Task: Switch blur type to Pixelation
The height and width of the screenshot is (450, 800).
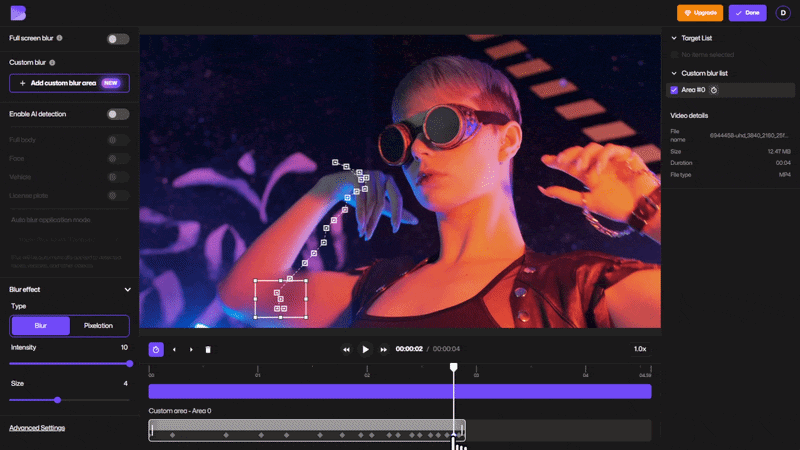Action: coord(98,326)
